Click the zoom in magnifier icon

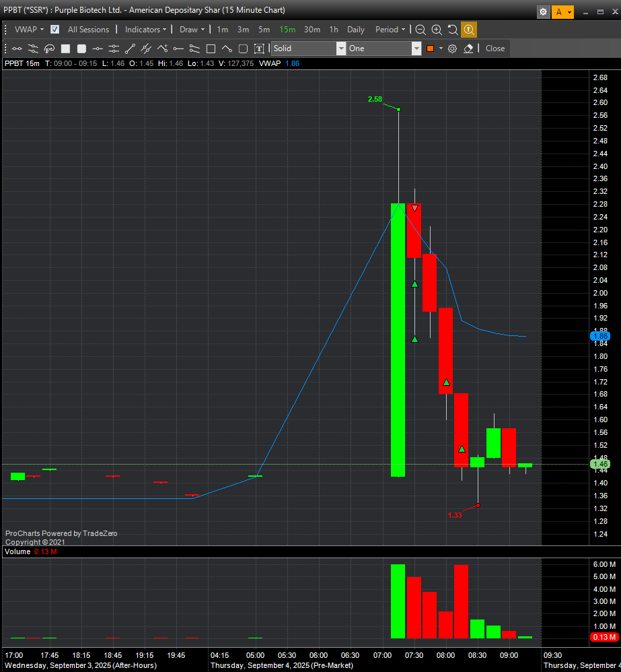tap(437, 30)
